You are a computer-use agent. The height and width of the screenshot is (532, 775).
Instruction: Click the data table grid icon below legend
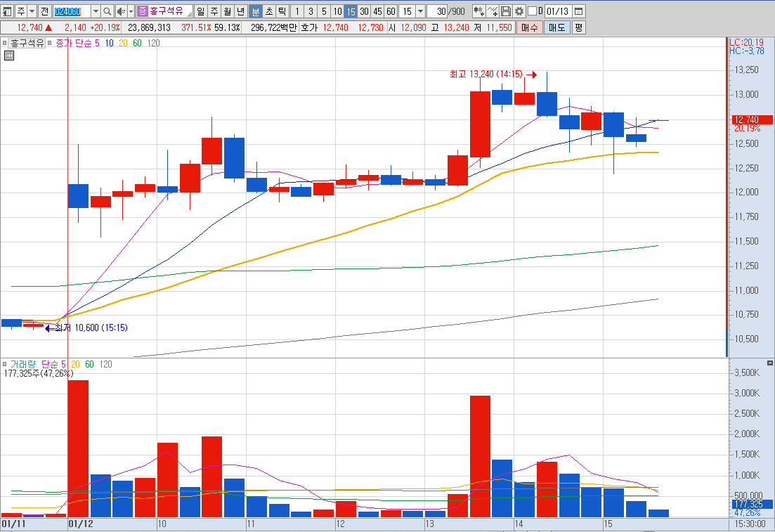click(x=9, y=56)
